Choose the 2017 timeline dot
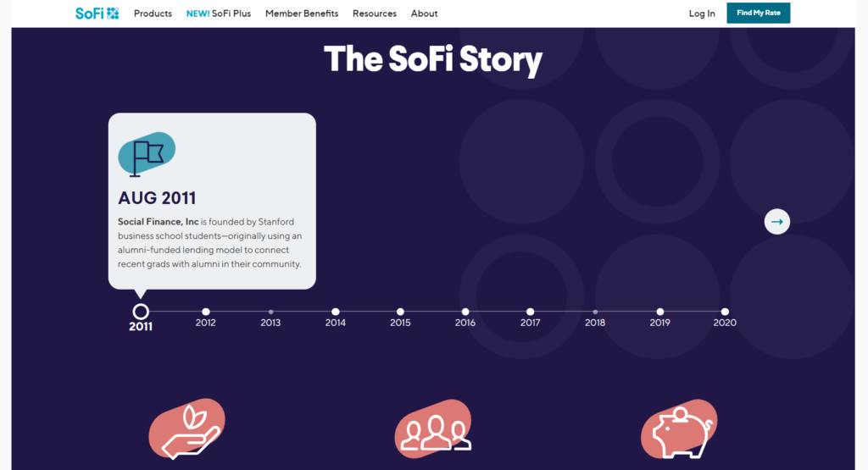Screen dimensions: 868x470 531,312
